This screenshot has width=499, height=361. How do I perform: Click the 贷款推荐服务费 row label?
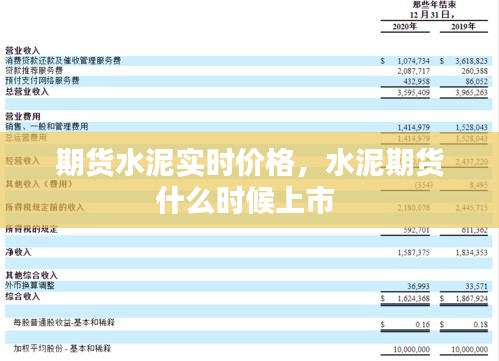click(x=34, y=71)
